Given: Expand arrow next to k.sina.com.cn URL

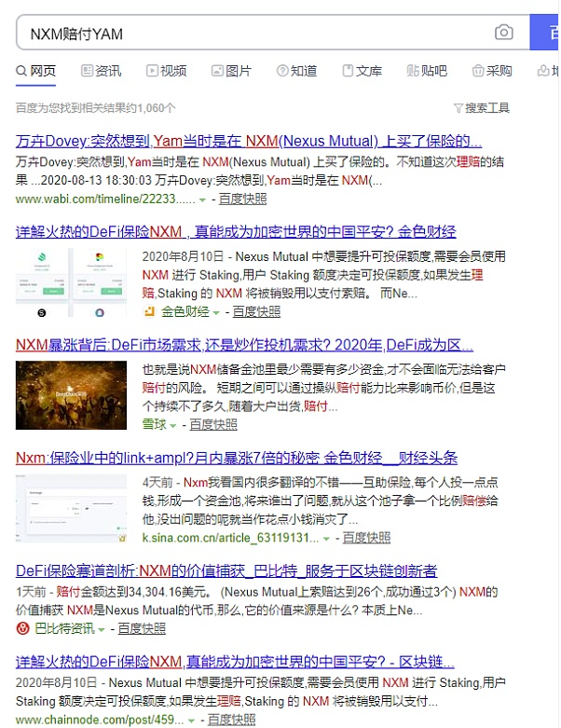Looking at the screenshot, I should click(326, 539).
